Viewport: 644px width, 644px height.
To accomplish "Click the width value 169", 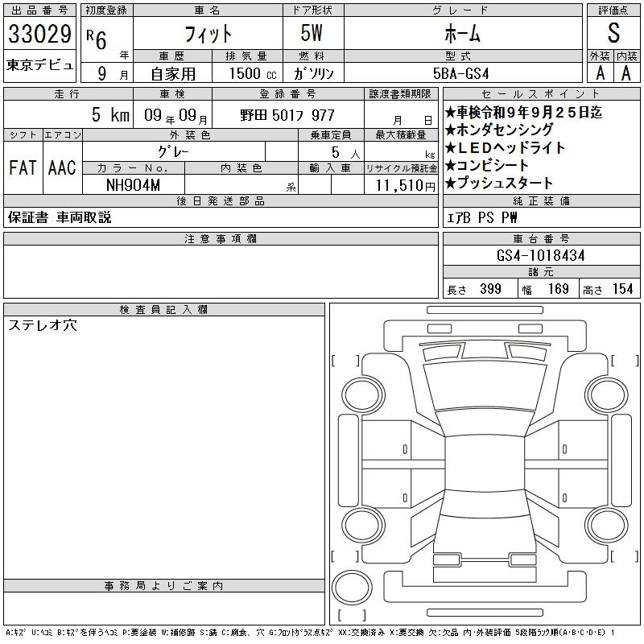I will 558,289.
